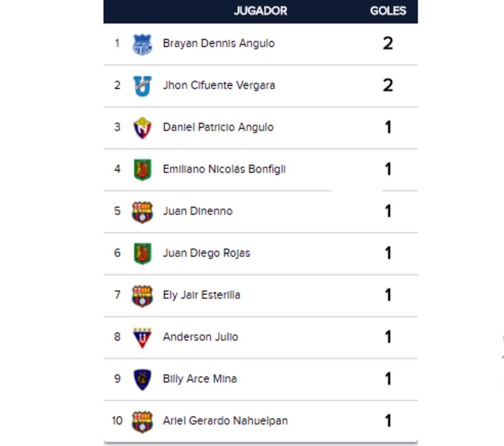This screenshot has height=446, width=504.
Task: Select El Nacional crest next to Daniel Patricio Angulo
Action: [x=142, y=128]
